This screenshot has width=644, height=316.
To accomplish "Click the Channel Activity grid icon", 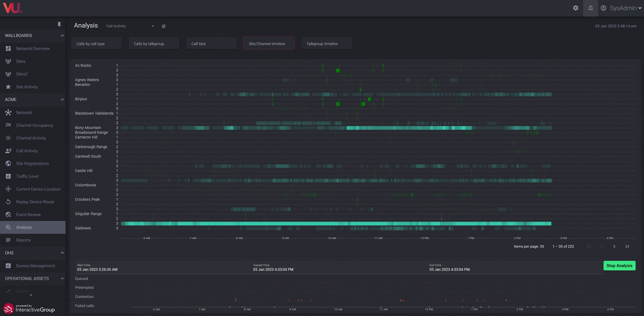I will [x=8, y=138].
